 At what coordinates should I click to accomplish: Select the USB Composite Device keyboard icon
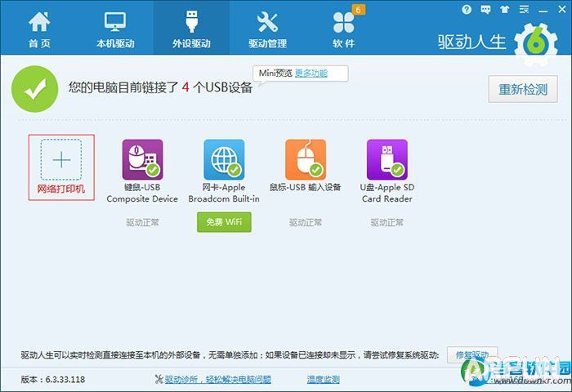(x=142, y=159)
